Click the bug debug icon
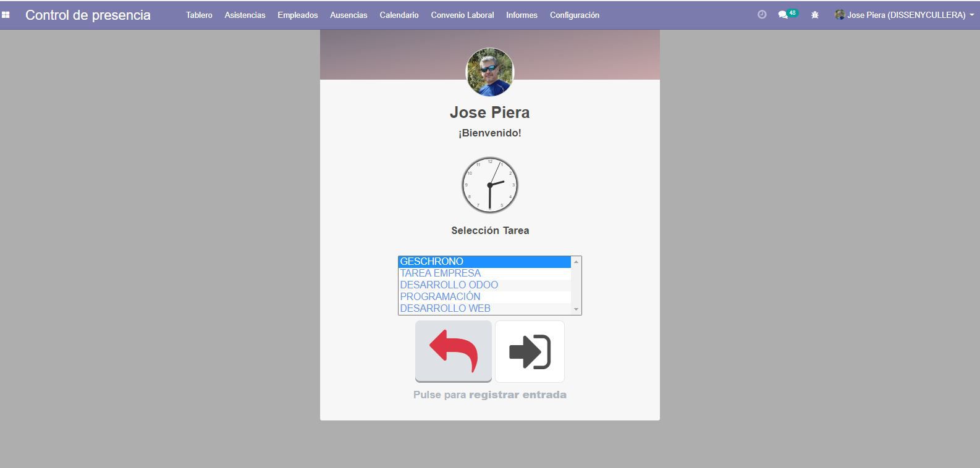980x468 pixels. point(815,15)
